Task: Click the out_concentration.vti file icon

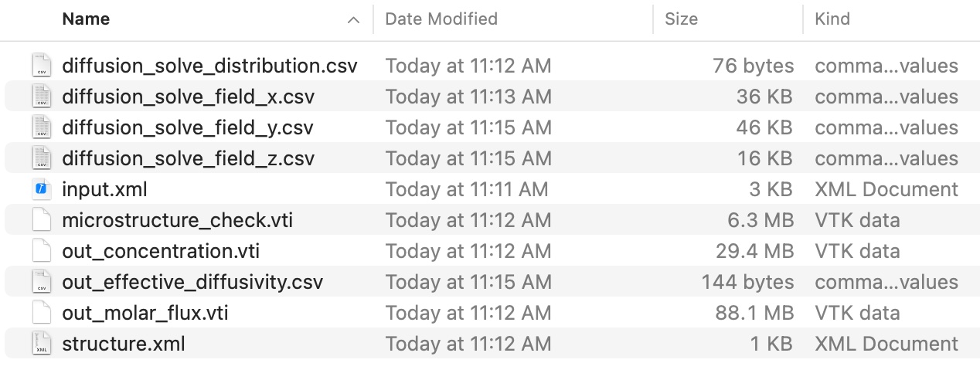Action: click(42, 251)
